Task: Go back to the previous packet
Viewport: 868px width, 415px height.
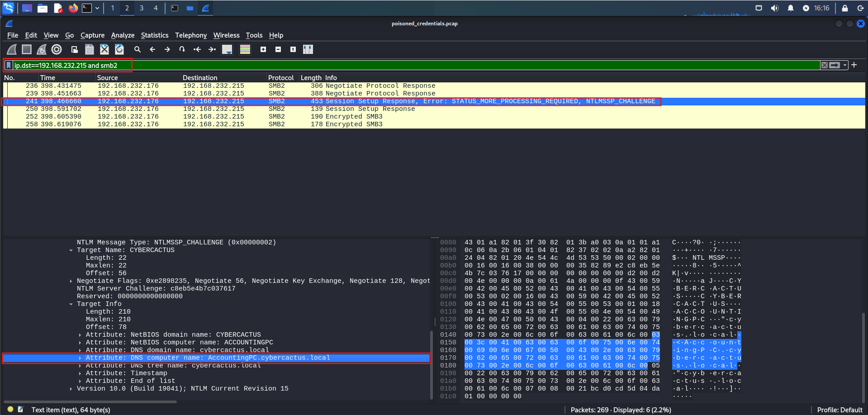Action: [152, 49]
